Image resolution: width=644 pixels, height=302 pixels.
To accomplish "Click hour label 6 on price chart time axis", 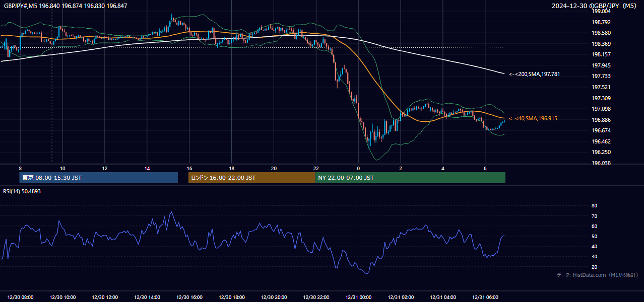I will 485,168.
